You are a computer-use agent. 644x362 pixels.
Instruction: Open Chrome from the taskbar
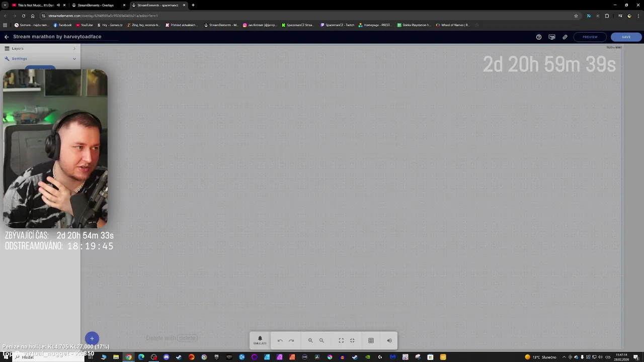pyautogui.click(x=129, y=357)
